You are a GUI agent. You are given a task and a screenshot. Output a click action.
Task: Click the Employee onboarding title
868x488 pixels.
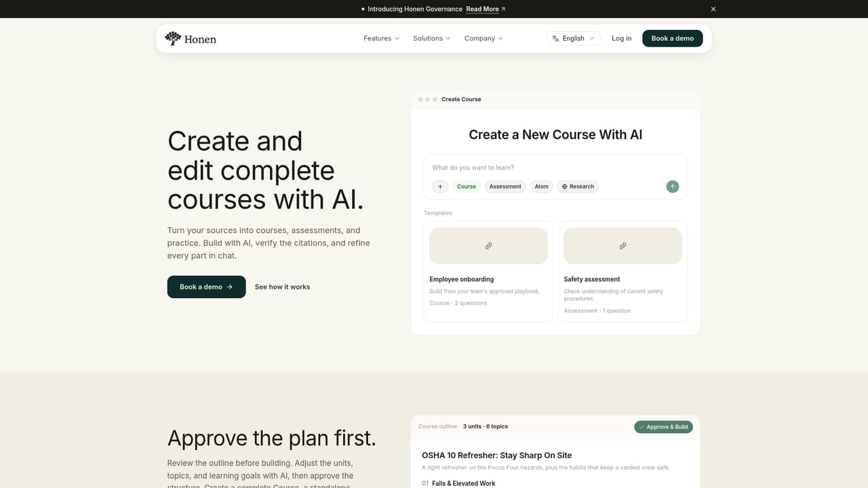tap(461, 279)
